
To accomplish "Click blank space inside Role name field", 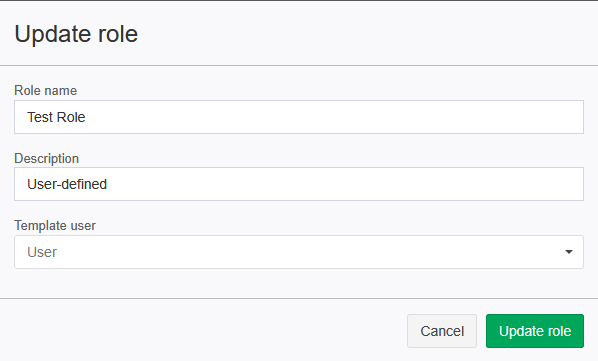I will click(x=336, y=117).
